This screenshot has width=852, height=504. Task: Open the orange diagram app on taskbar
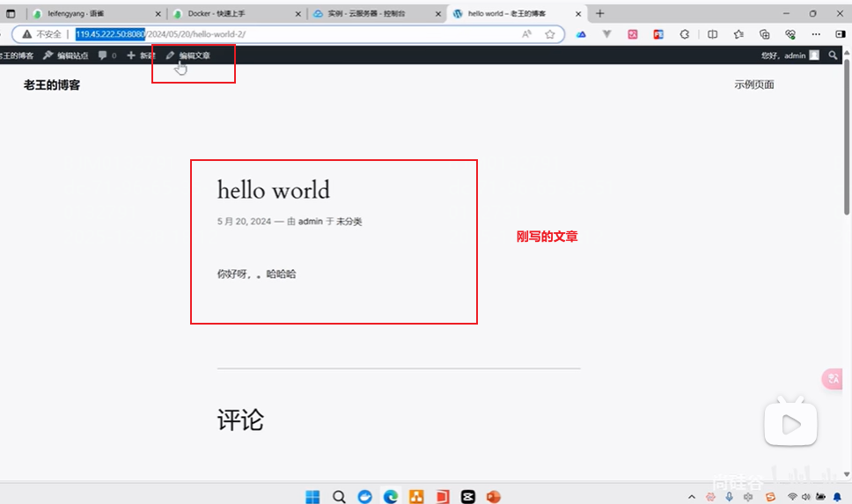(416, 496)
